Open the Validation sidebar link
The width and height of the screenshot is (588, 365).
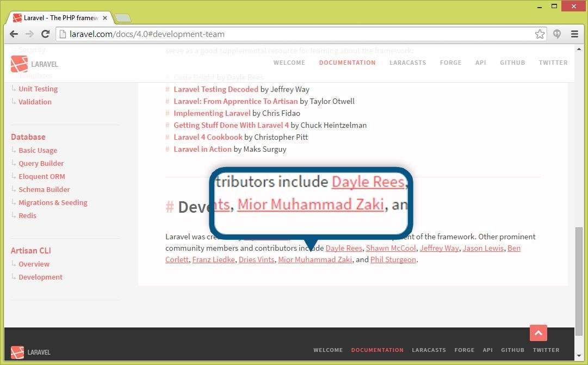pyautogui.click(x=35, y=102)
